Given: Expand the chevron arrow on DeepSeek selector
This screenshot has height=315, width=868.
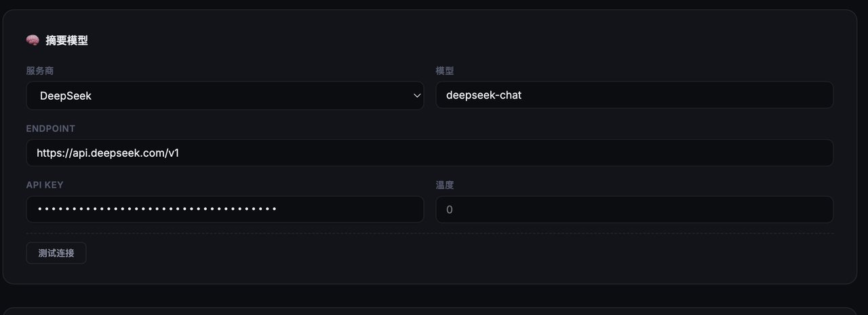Looking at the screenshot, I should click(417, 96).
